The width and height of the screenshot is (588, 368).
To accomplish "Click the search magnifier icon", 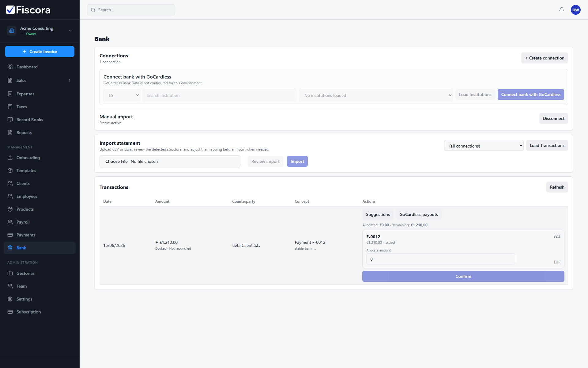I will tap(93, 10).
